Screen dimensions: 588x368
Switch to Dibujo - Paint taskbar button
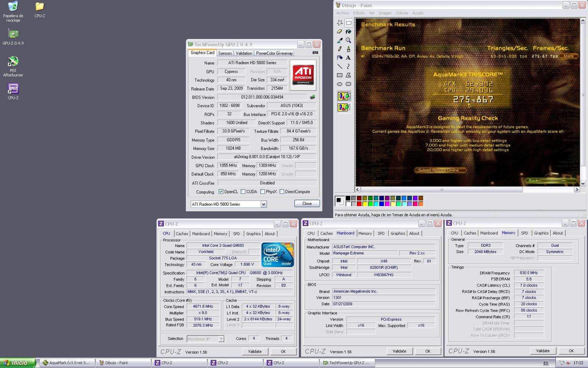click(123, 363)
